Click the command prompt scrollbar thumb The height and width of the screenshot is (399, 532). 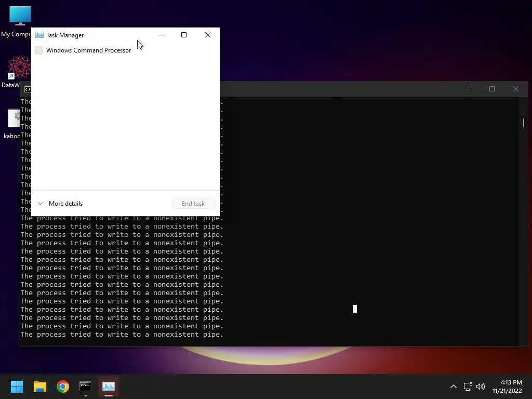click(x=524, y=123)
